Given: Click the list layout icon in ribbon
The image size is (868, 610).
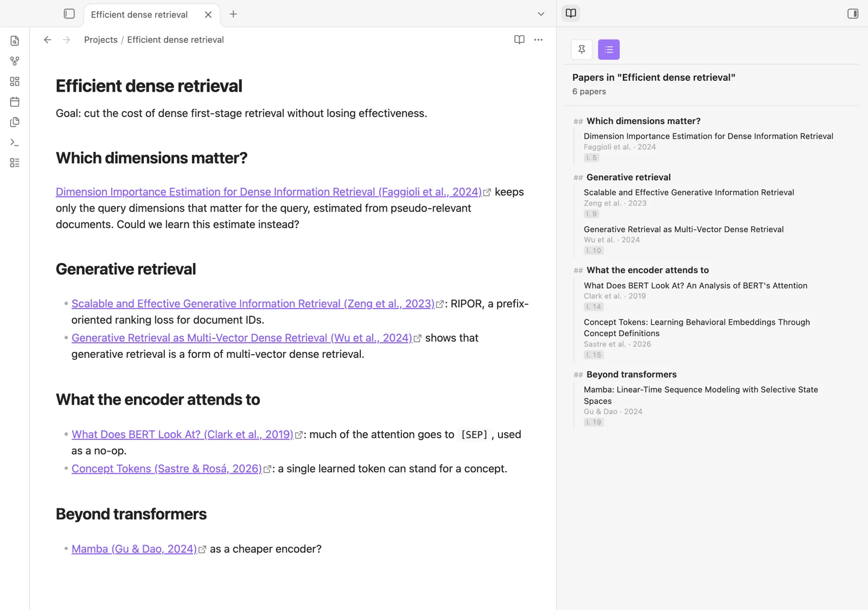Looking at the screenshot, I should click(15, 163).
